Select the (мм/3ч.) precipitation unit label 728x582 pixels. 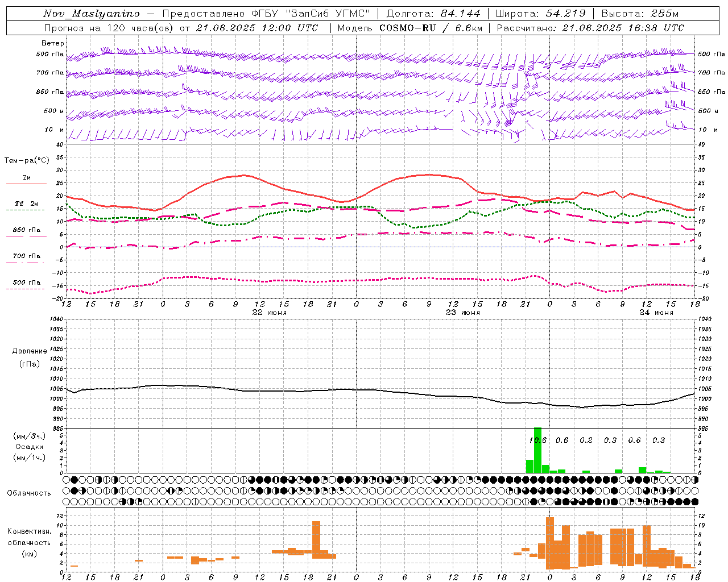click(x=30, y=436)
